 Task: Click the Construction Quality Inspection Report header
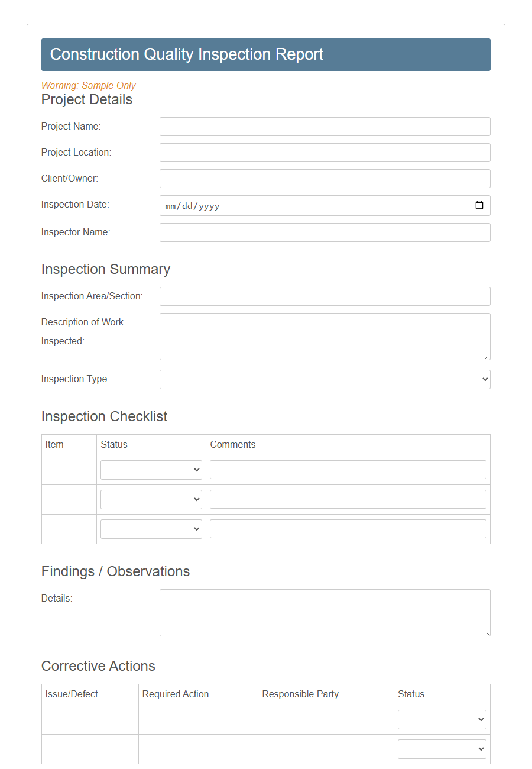point(187,54)
